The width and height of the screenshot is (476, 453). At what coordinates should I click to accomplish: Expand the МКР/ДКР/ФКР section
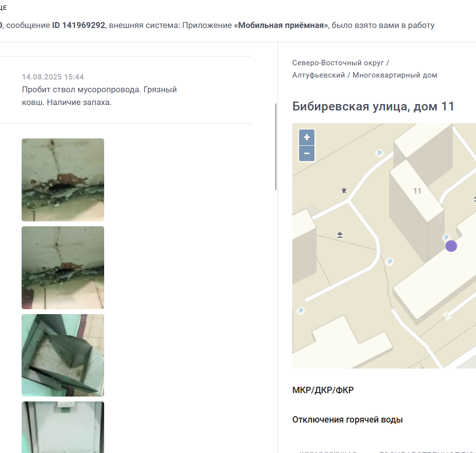(x=323, y=390)
